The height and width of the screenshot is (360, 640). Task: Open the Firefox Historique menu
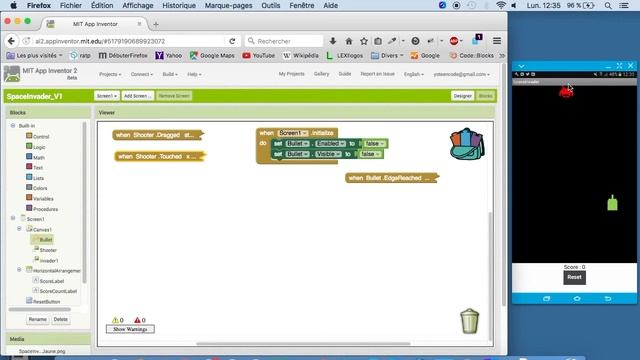pyautogui.click(x=179, y=5)
